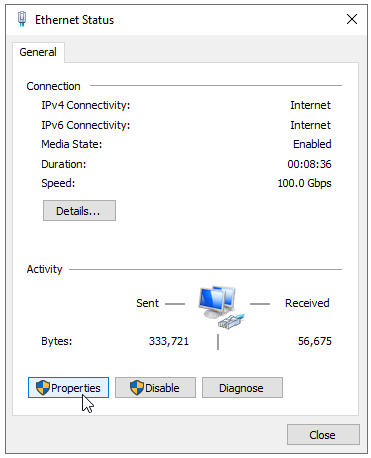Image resolution: width=371 pixels, height=458 pixels.
Task: Open adapter Properties
Action: coord(68,388)
